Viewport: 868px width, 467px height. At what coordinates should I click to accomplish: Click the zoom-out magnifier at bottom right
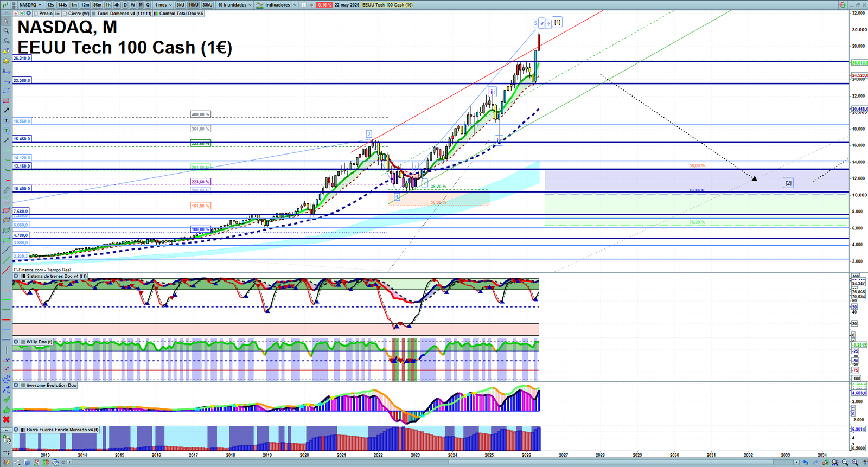(x=845, y=463)
